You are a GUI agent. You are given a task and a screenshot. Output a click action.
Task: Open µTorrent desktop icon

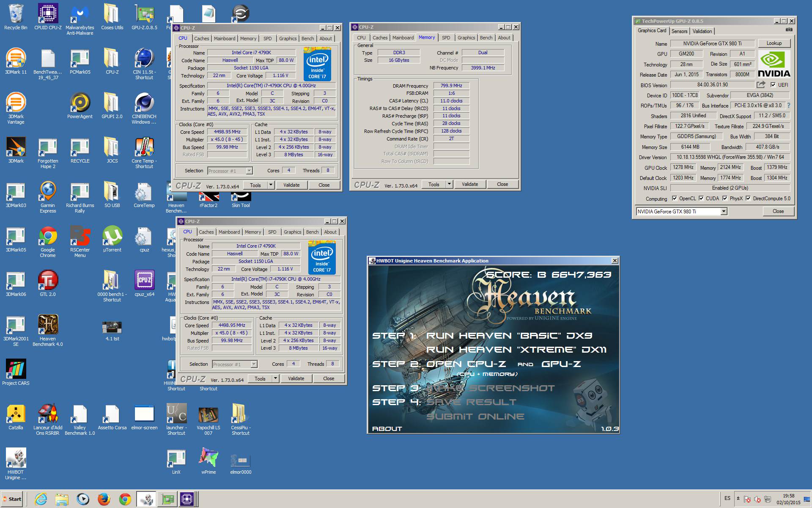coord(112,239)
